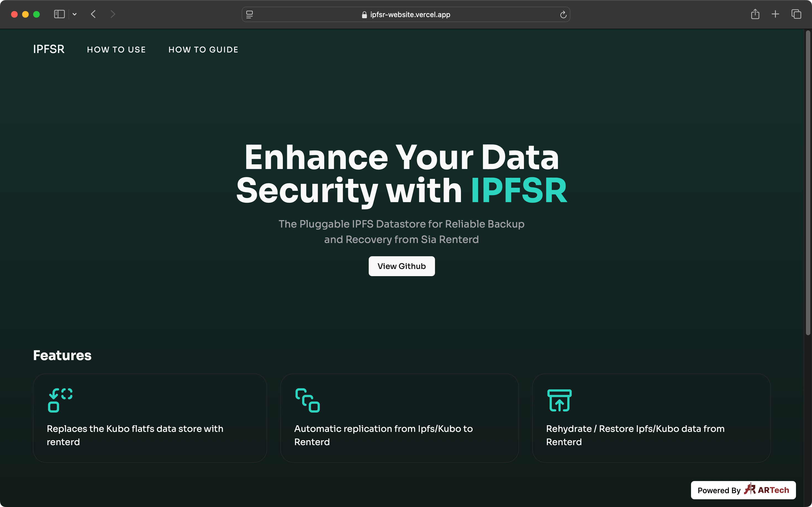This screenshot has width=812, height=507.
Task: Toggle the Safari sidebar icon
Action: click(59, 14)
